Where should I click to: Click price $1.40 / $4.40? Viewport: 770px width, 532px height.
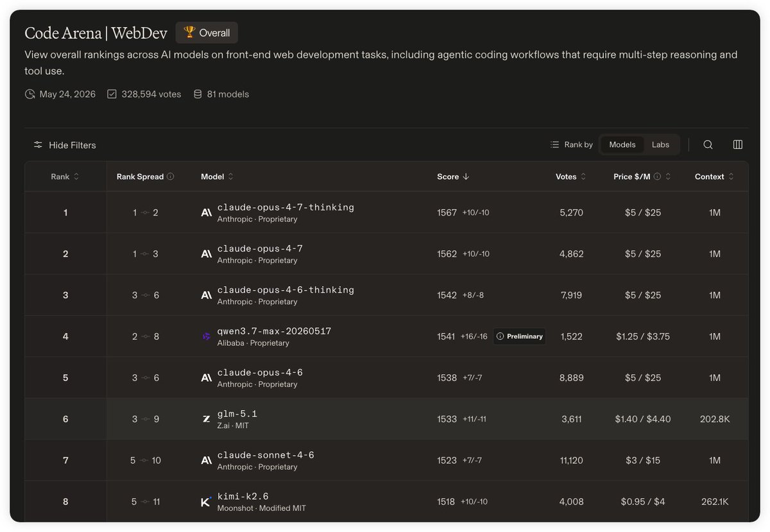[643, 419]
